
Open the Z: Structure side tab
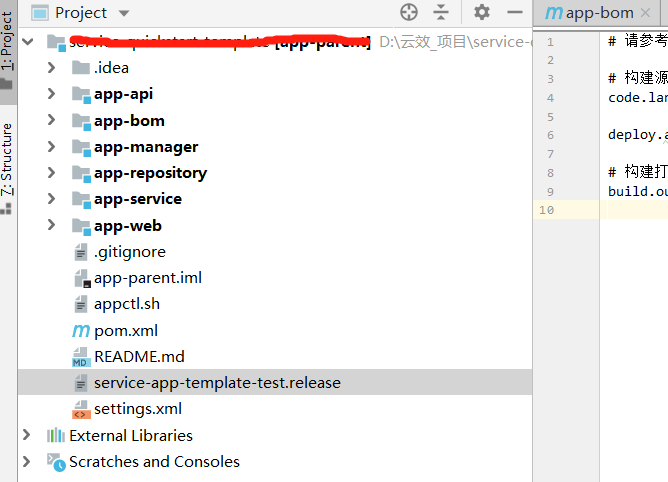click(8, 158)
